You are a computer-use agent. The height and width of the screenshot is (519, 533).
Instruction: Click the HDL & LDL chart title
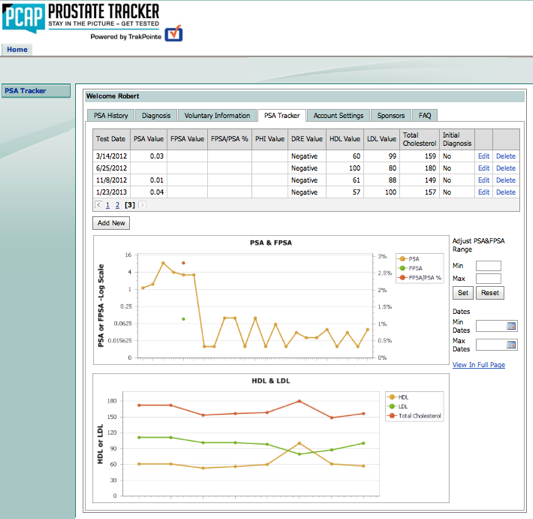click(271, 381)
